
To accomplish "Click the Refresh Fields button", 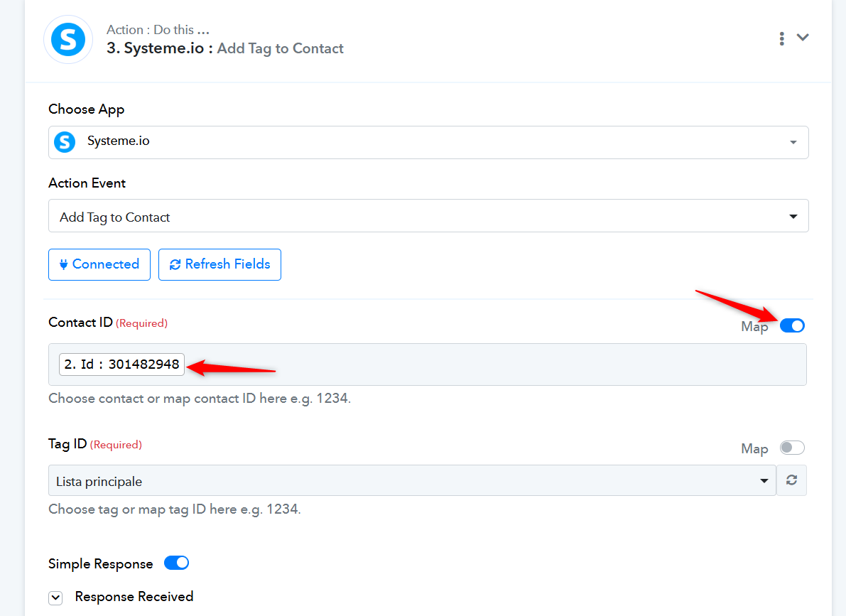I will [x=219, y=264].
